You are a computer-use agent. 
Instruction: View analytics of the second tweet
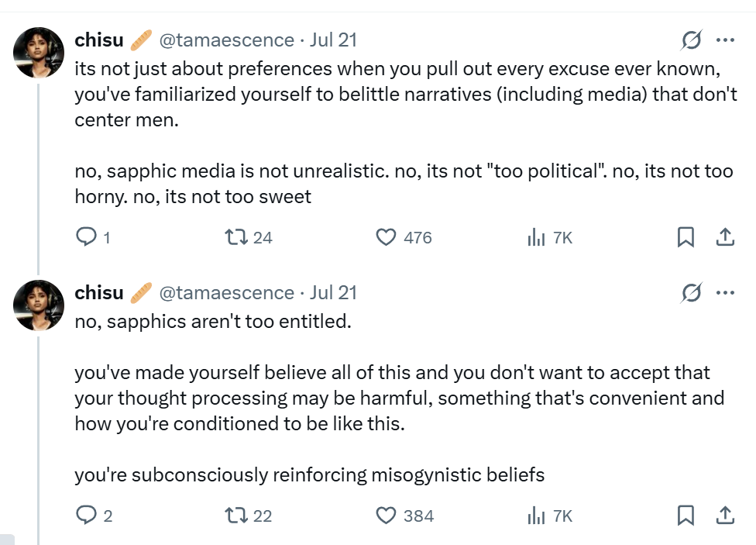(x=536, y=515)
